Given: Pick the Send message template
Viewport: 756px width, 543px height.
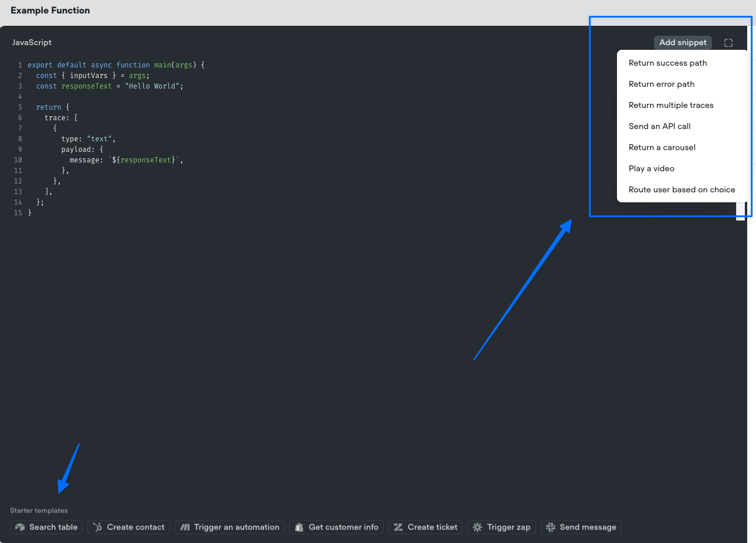Looking at the screenshot, I should (x=581, y=527).
